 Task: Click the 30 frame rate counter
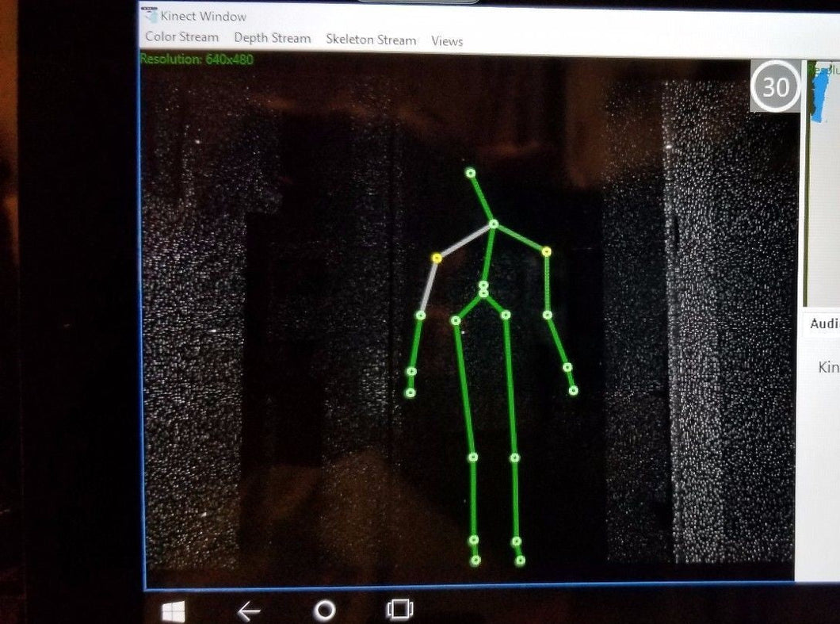click(775, 86)
